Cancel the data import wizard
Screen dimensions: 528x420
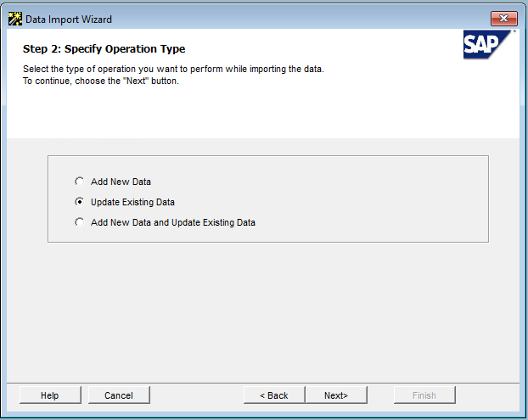click(119, 395)
